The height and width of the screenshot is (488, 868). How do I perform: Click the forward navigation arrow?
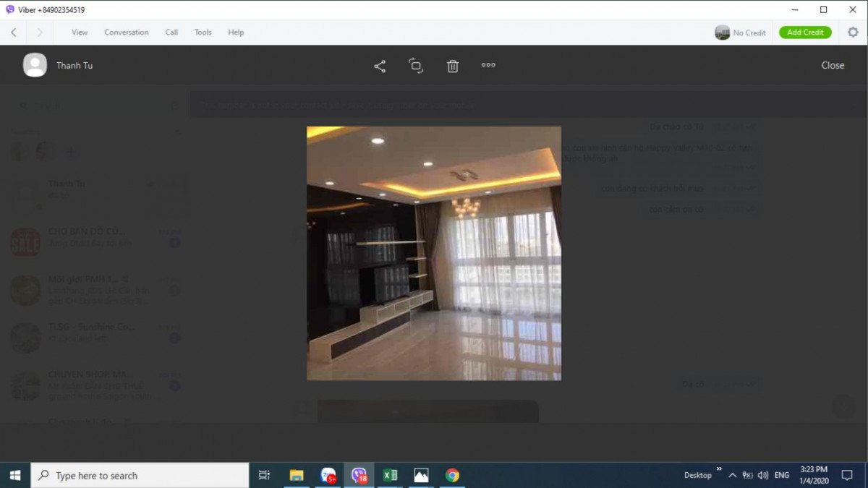pyautogui.click(x=40, y=33)
